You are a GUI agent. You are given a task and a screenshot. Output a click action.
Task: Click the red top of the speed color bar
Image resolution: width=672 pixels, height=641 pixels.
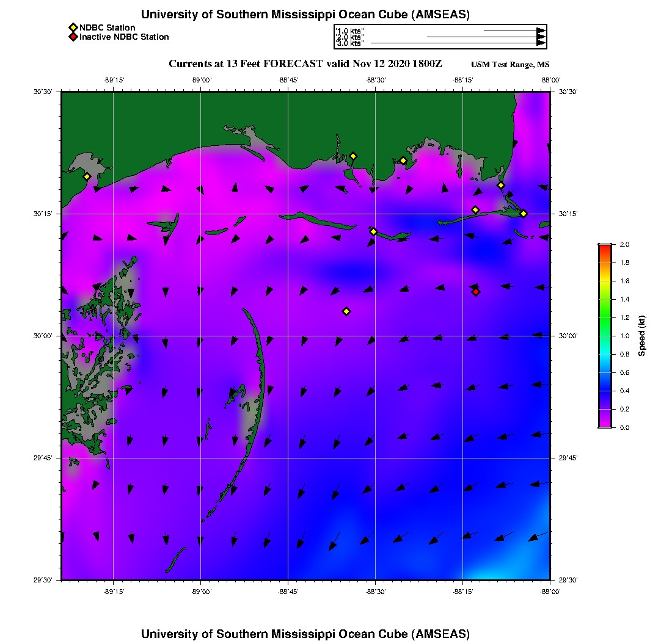(604, 247)
